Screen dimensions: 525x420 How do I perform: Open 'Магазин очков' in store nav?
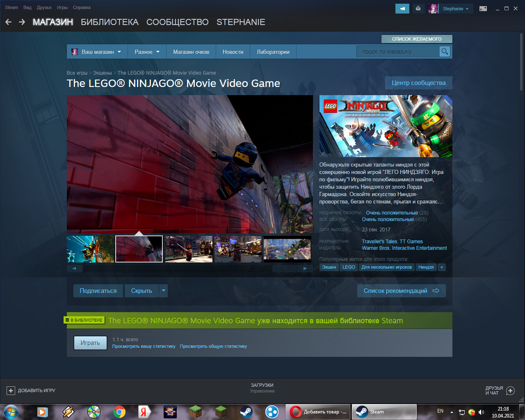tap(191, 52)
